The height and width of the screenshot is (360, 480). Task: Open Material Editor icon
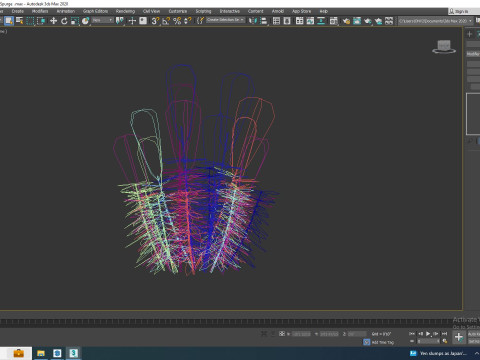[x=333, y=21]
